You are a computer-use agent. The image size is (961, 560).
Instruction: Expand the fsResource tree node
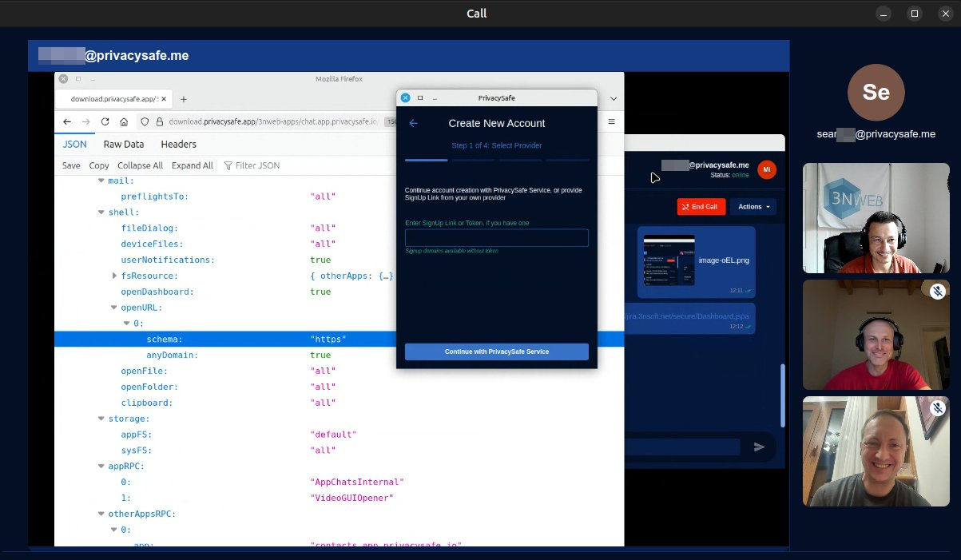point(114,276)
